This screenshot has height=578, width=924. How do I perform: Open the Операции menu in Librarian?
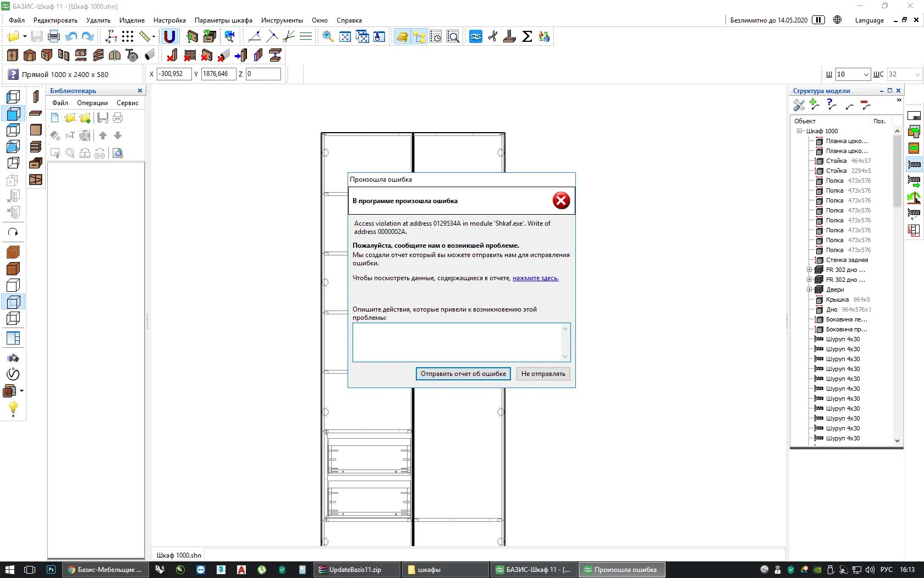coord(92,103)
